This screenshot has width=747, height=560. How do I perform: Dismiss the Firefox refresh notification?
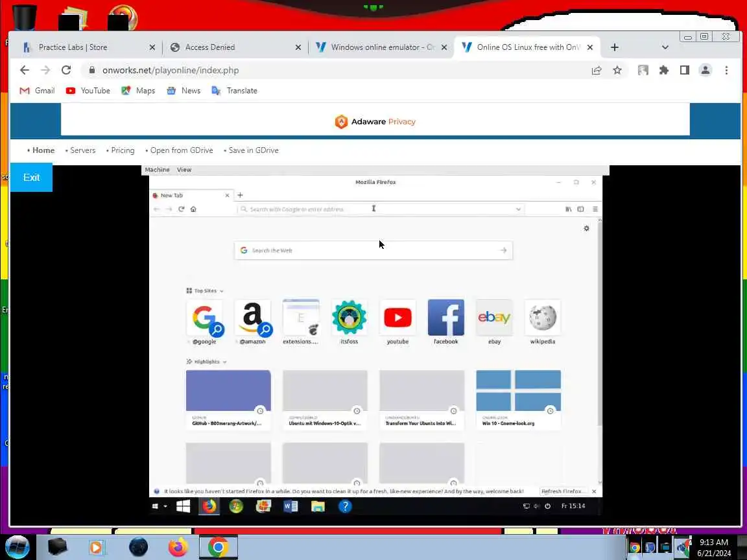[x=594, y=491]
